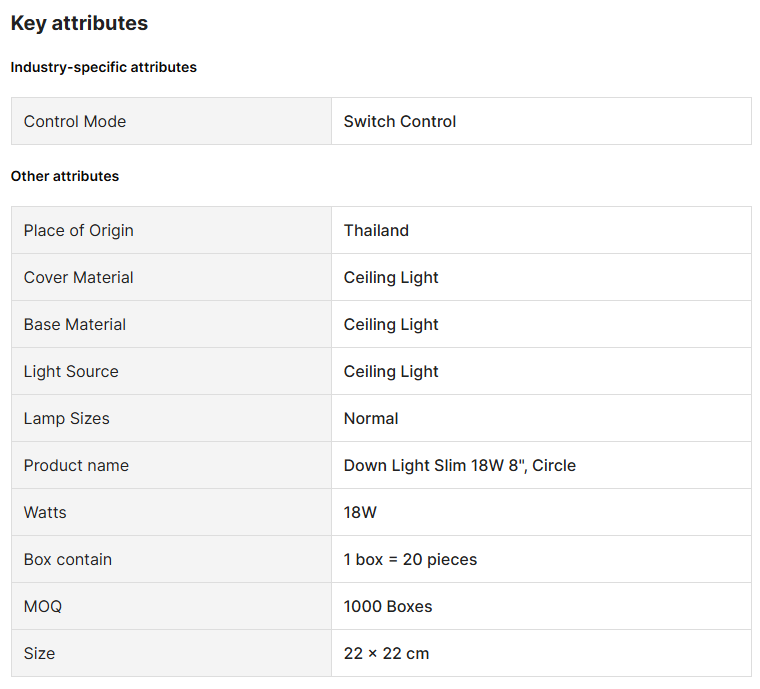Click the Watts label cell

[x=45, y=512]
